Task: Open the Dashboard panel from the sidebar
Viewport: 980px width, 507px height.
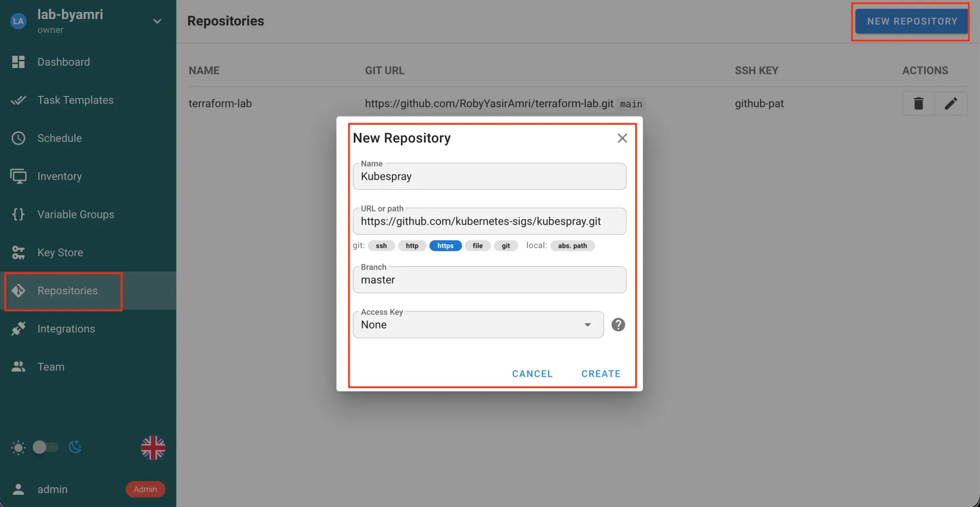Action: point(63,62)
